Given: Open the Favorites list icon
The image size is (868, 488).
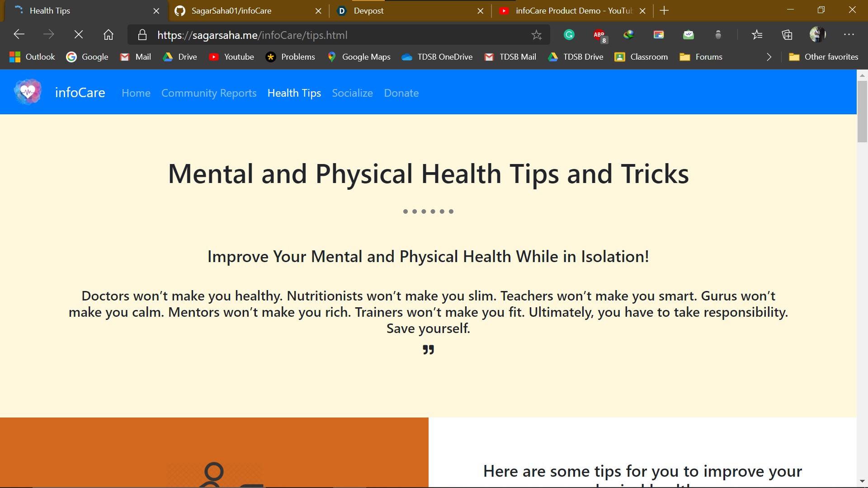Looking at the screenshot, I should click(x=757, y=35).
